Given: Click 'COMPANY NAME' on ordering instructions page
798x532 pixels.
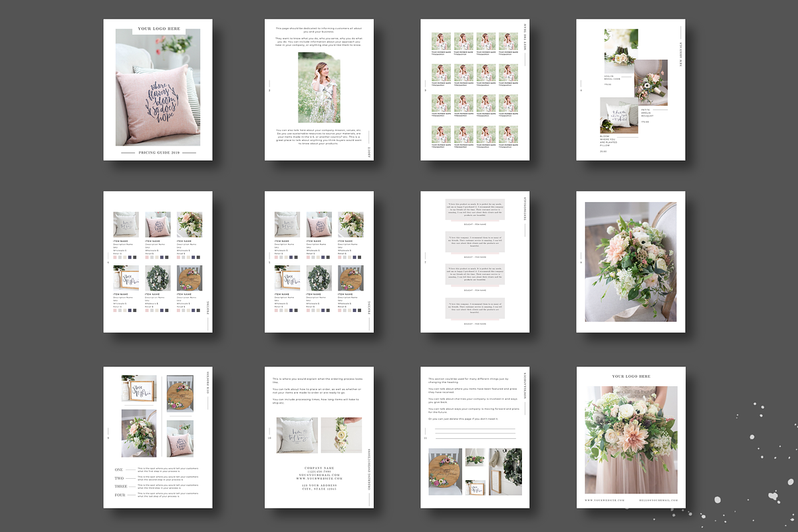Looking at the screenshot, I should (319, 469).
